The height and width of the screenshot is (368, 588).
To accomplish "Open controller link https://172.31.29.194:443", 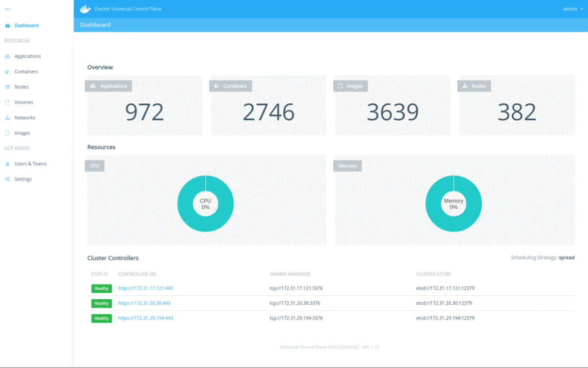I will 145,318.
